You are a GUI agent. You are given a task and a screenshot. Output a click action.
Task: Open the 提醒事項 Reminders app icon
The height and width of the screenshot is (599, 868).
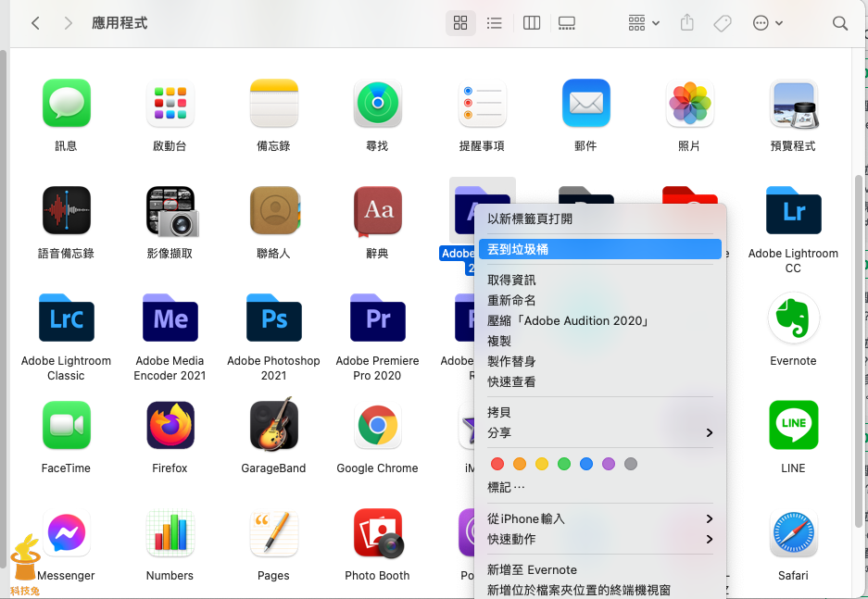pos(482,103)
